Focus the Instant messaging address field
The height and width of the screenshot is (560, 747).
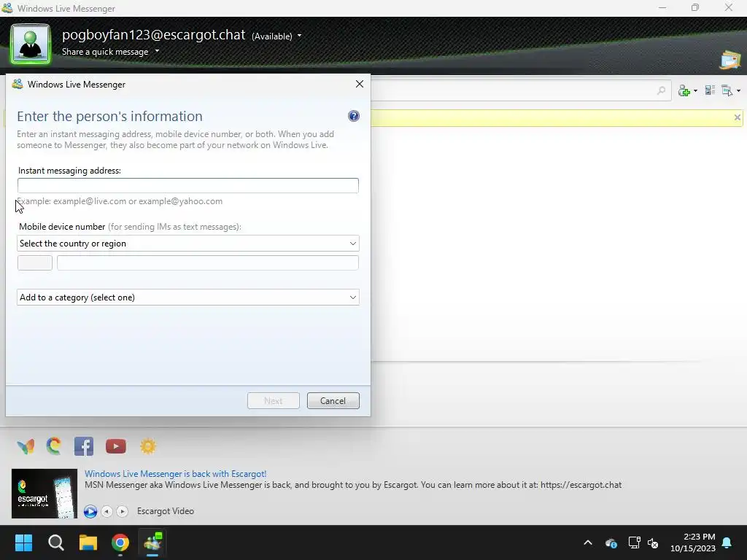tap(187, 185)
